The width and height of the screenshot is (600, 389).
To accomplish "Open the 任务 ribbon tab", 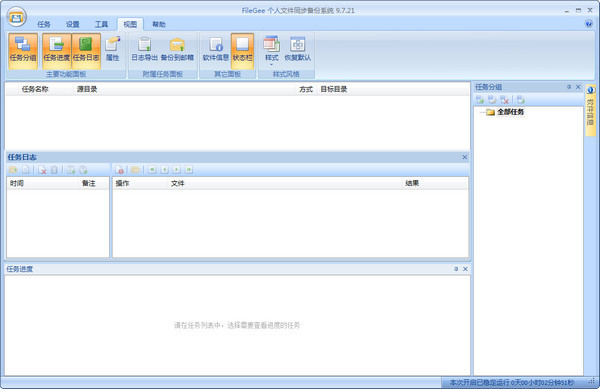I will (x=44, y=24).
